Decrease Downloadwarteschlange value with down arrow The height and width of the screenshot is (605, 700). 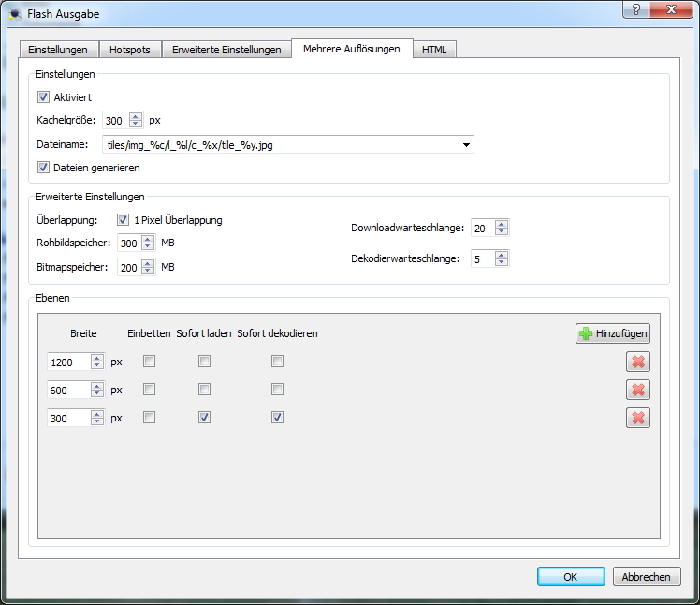coord(503,232)
